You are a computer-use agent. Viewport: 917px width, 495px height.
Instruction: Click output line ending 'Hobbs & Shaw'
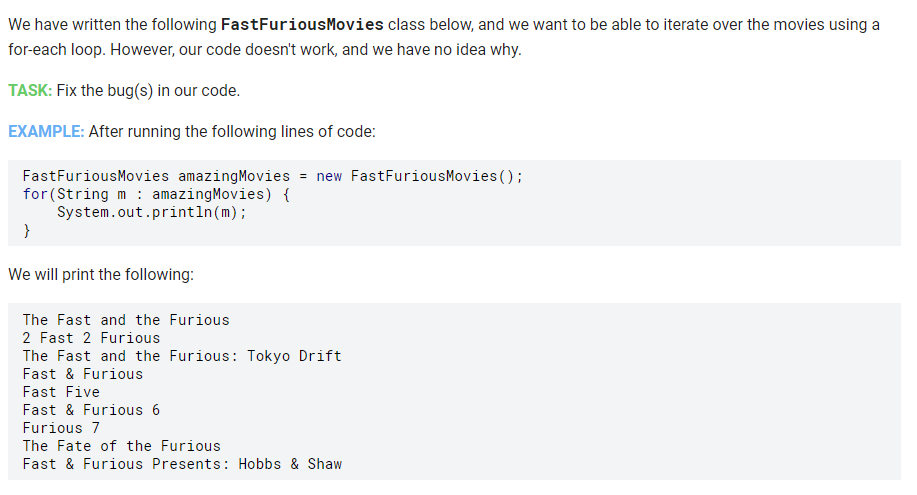182,464
